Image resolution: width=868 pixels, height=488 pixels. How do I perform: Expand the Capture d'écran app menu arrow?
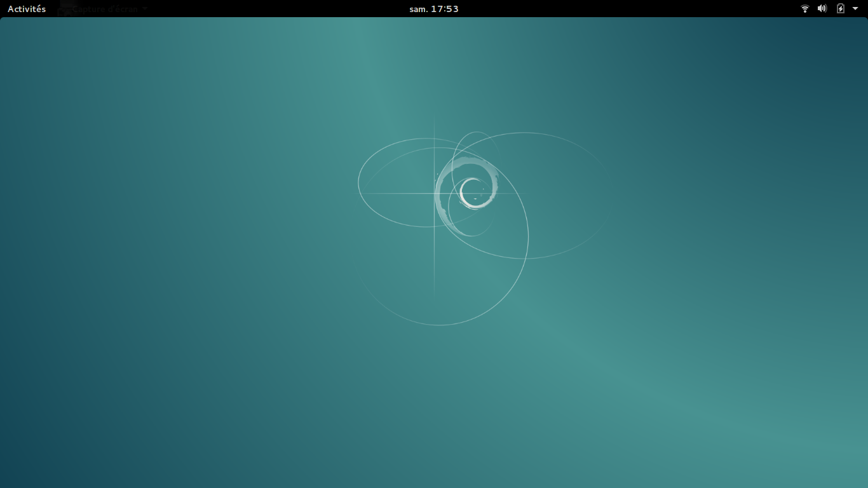coord(144,8)
